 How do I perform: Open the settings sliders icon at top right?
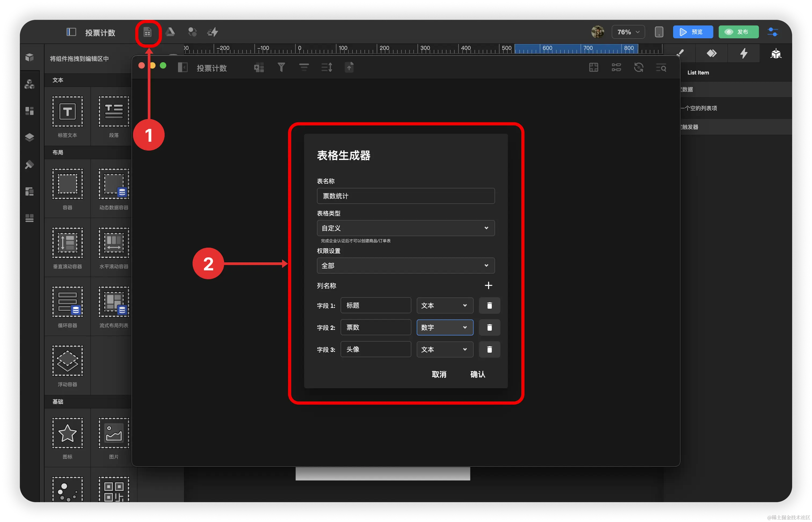pyautogui.click(x=773, y=32)
